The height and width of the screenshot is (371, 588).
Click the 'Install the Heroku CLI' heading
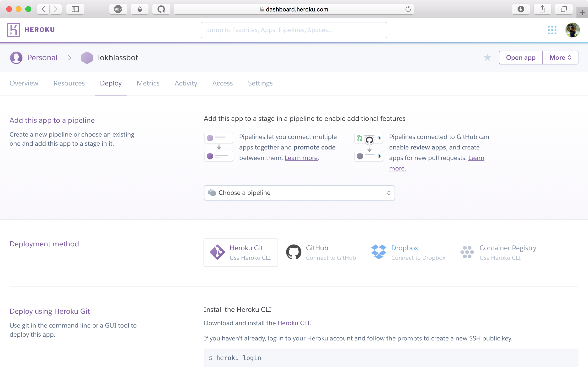[237, 309]
